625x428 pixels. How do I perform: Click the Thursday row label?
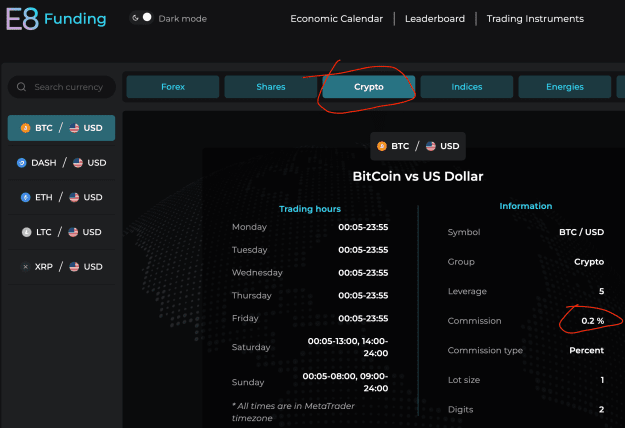(252, 295)
